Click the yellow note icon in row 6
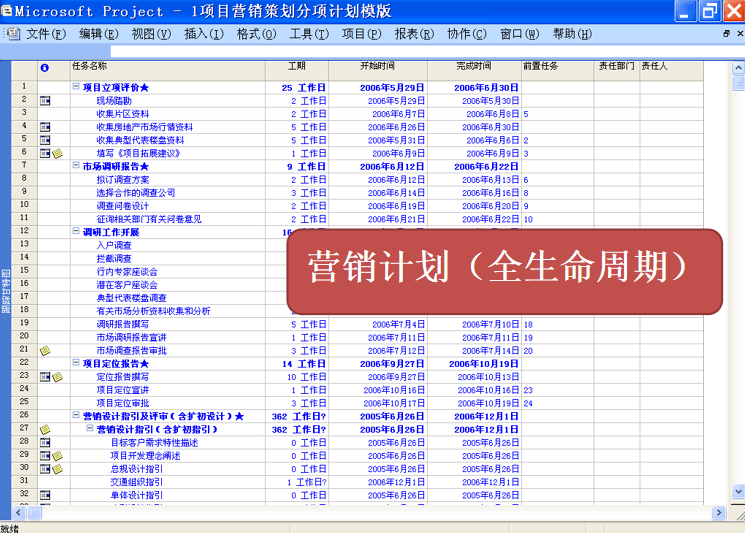The width and height of the screenshot is (745, 533). point(57,153)
